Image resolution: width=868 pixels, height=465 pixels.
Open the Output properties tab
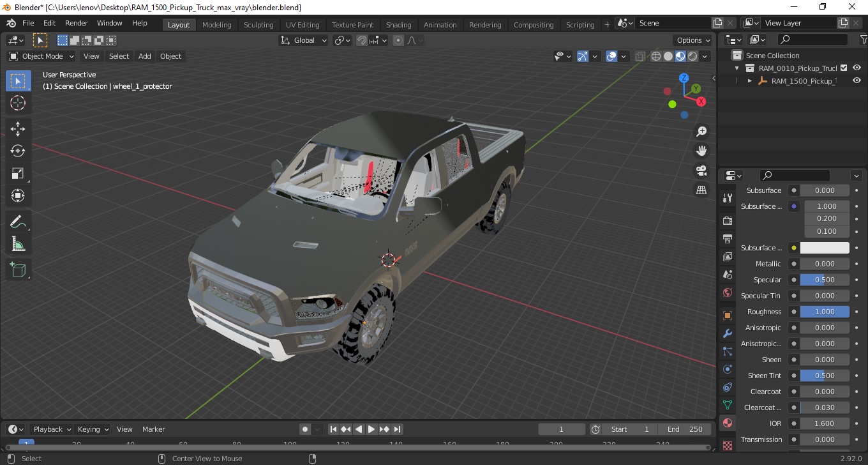(728, 239)
